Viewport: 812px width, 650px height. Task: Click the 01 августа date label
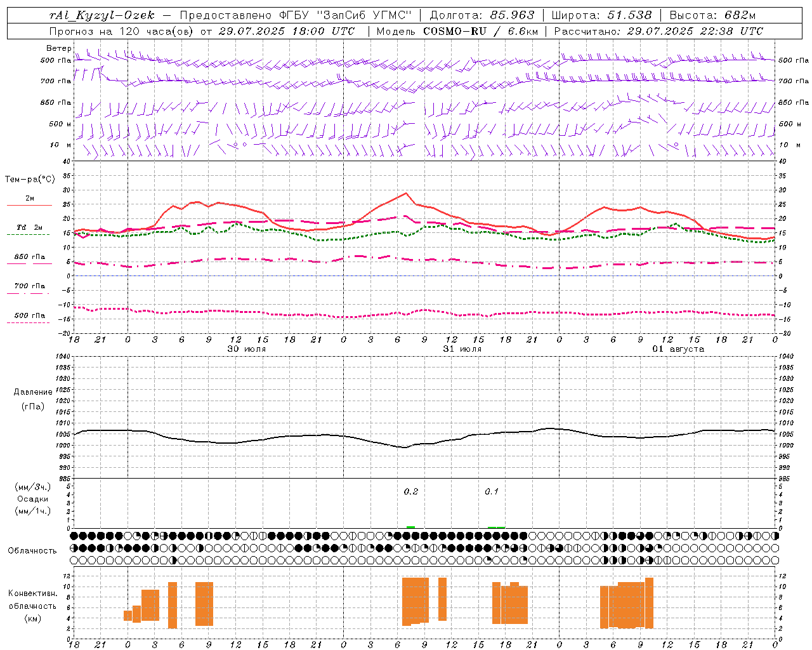[x=678, y=349]
